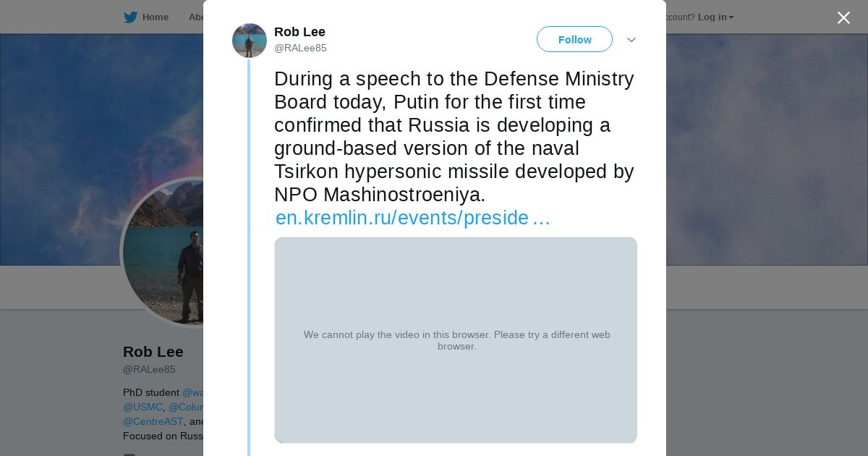Click the Rob Lee name in tweet header
868x456 pixels.
pyautogui.click(x=299, y=32)
